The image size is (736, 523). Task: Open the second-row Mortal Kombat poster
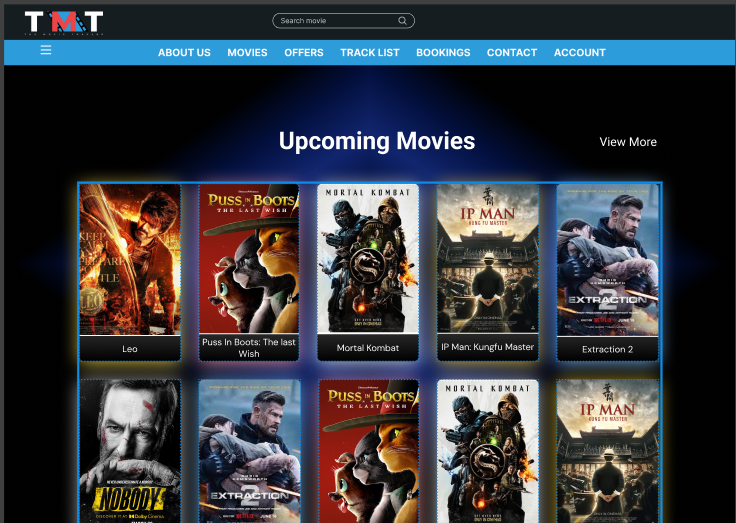click(488, 451)
